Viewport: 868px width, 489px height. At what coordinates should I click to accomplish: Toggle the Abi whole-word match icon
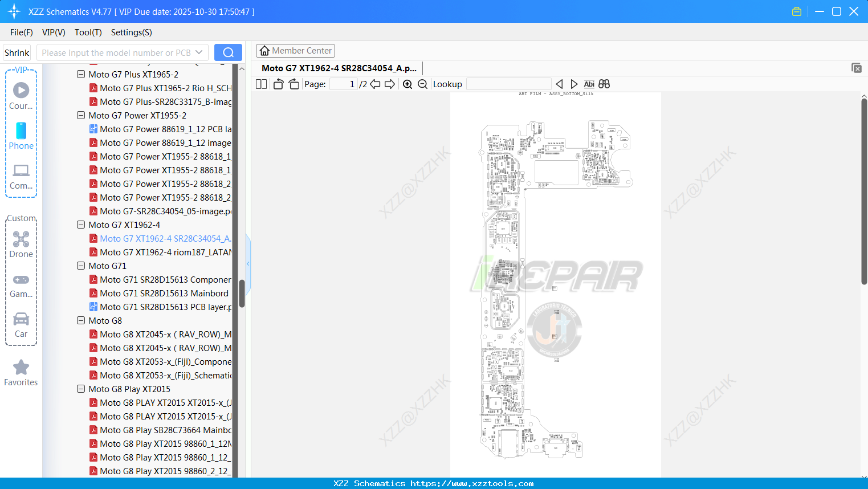pyautogui.click(x=589, y=84)
